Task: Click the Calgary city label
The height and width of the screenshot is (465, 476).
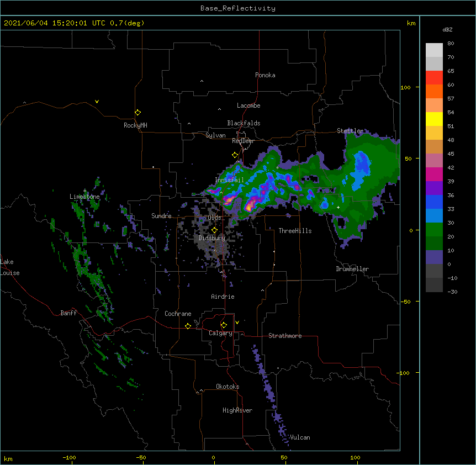Action: pos(220,333)
